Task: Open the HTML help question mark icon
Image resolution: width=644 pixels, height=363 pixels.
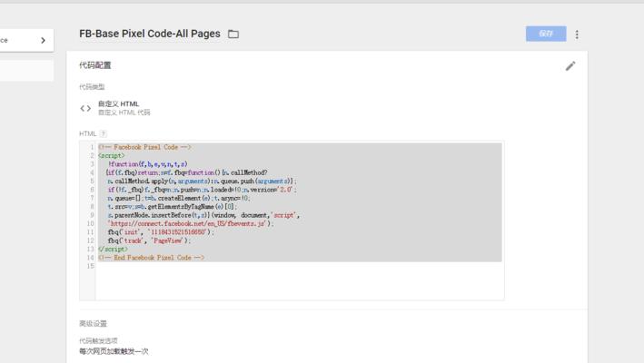Action: coord(103,133)
